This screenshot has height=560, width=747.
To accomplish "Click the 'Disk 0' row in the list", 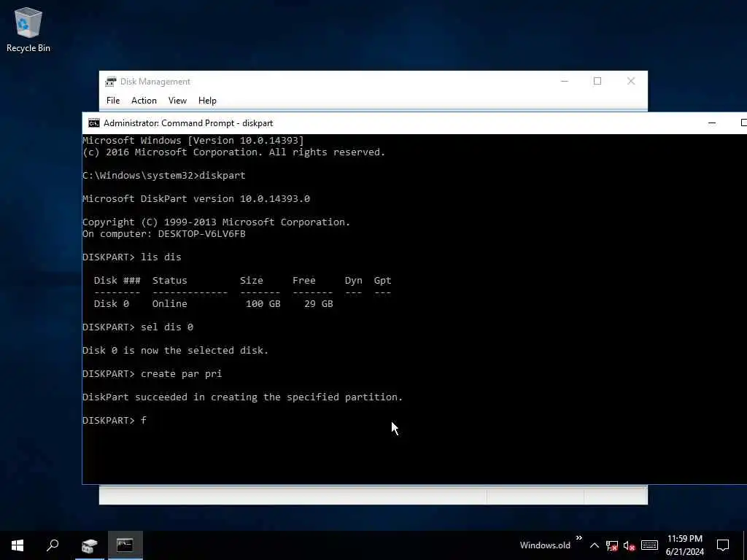I will point(214,304).
